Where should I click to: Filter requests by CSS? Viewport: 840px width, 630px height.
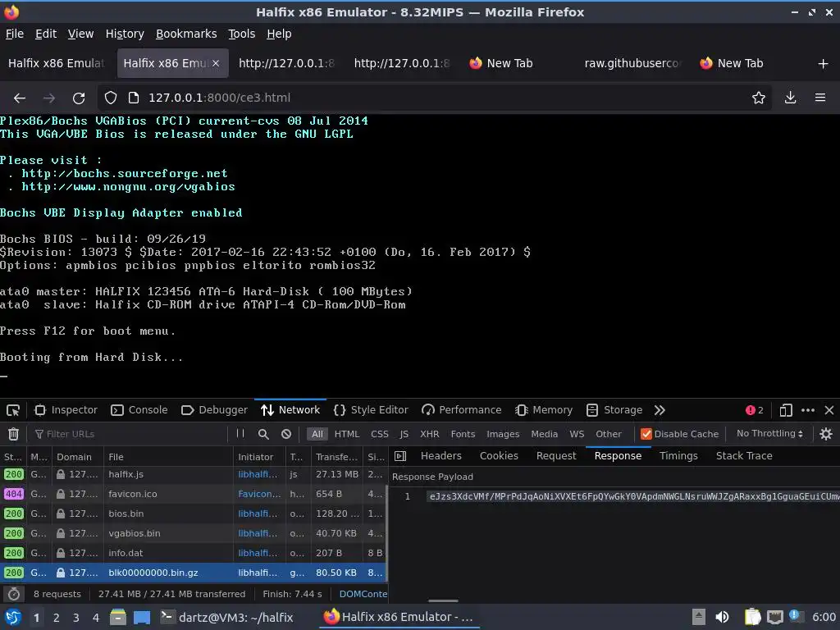point(379,434)
